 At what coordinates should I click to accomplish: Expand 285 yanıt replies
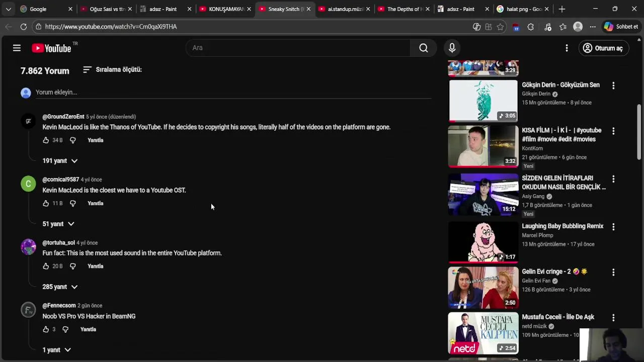coord(60,287)
